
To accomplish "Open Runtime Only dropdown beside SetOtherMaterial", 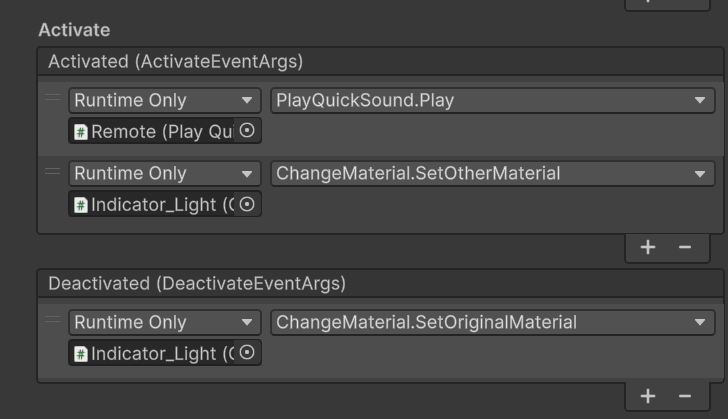I will tap(165, 173).
